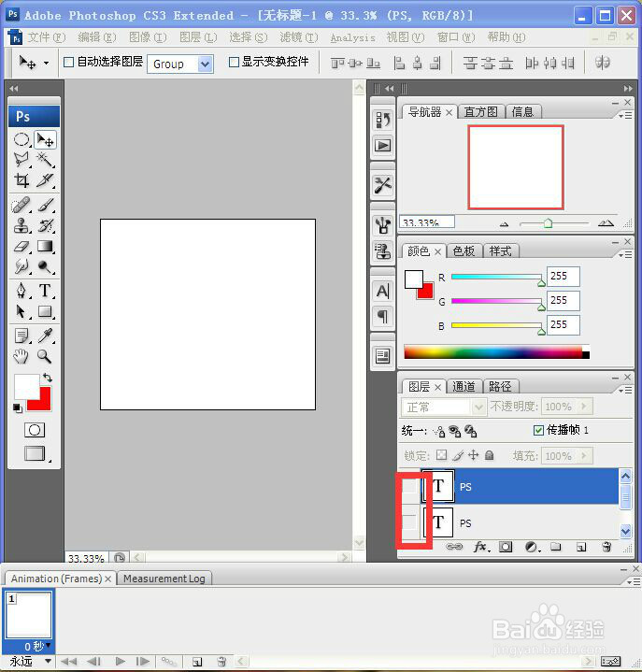Select the Notes tool

(21, 336)
